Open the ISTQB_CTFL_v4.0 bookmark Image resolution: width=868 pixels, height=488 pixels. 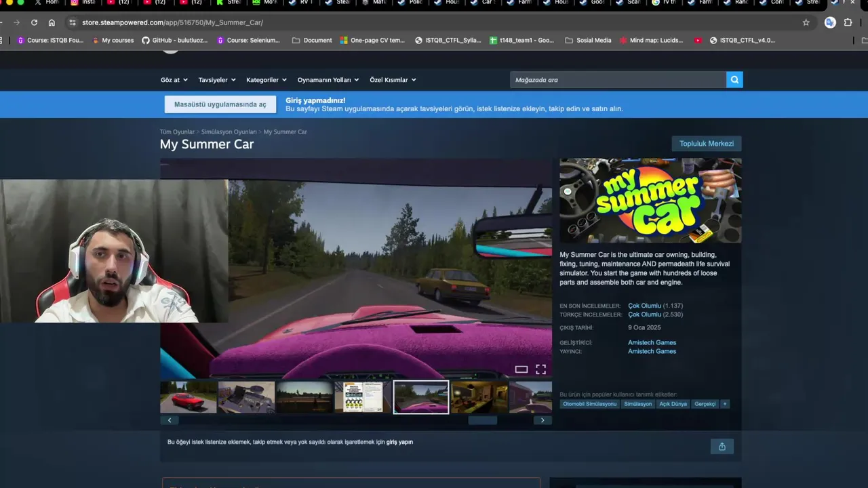tap(743, 40)
